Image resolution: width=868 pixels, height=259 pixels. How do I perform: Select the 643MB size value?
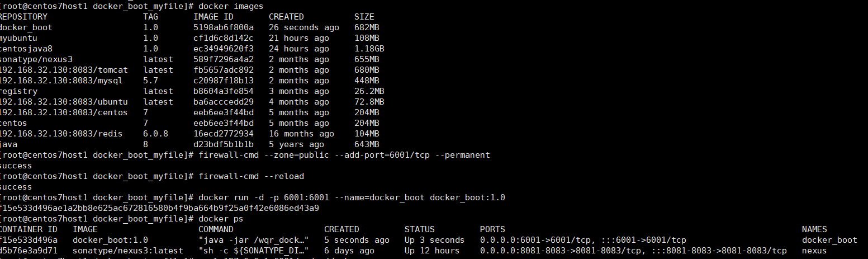(x=367, y=144)
